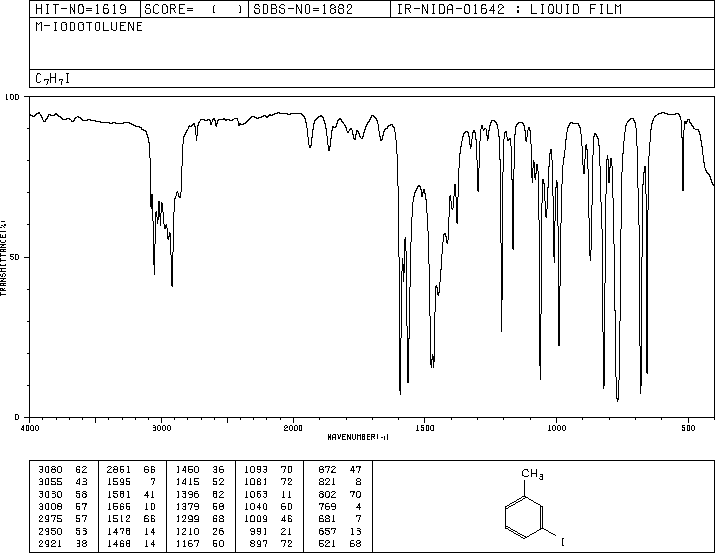Select peak table entry 1040
Image resolution: width=715 pixels, height=553 pixels.
(x=256, y=506)
